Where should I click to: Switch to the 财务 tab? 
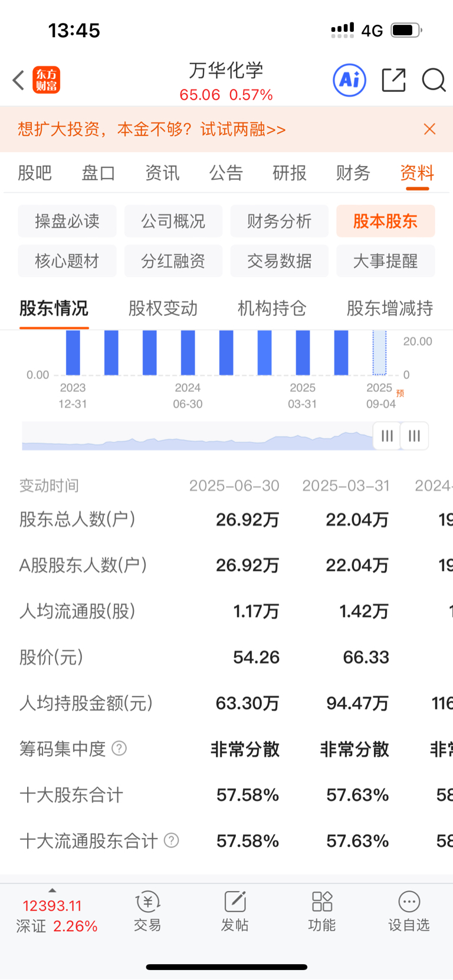353,173
